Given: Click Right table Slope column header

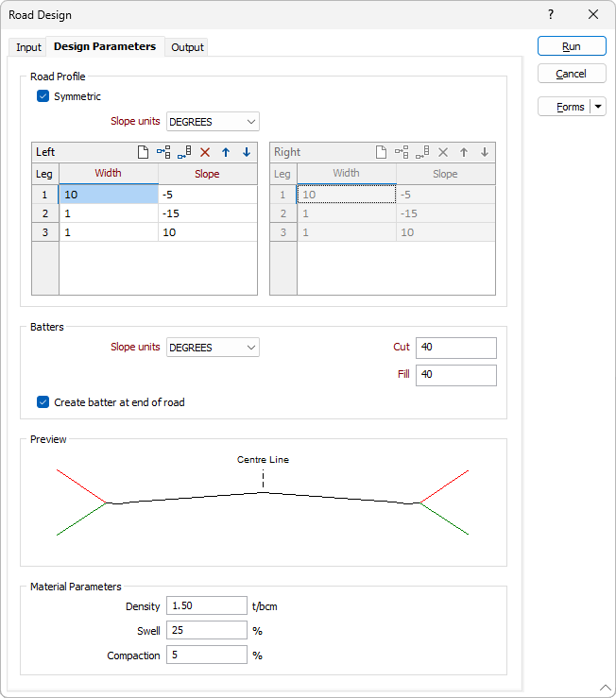Looking at the screenshot, I should [x=446, y=174].
